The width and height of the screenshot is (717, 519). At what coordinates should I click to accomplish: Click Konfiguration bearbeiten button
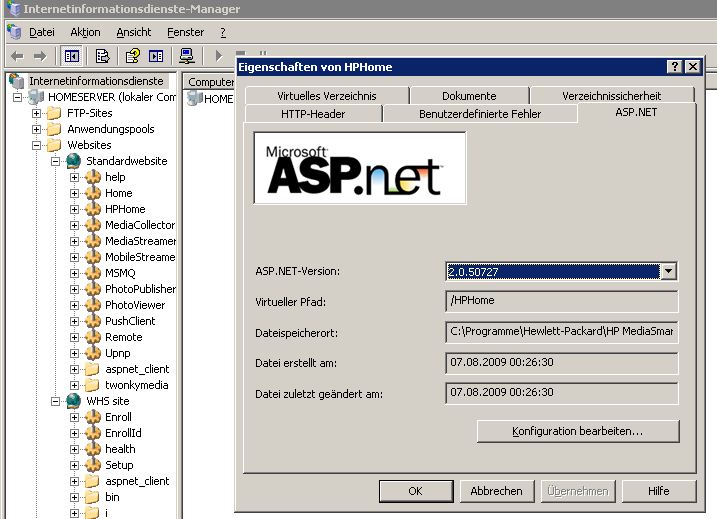click(578, 431)
